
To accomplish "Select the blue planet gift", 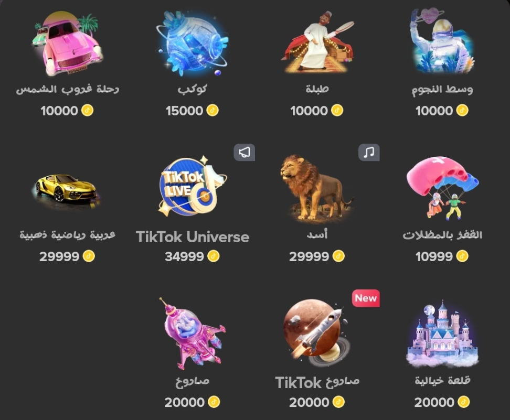I will coord(192,43).
